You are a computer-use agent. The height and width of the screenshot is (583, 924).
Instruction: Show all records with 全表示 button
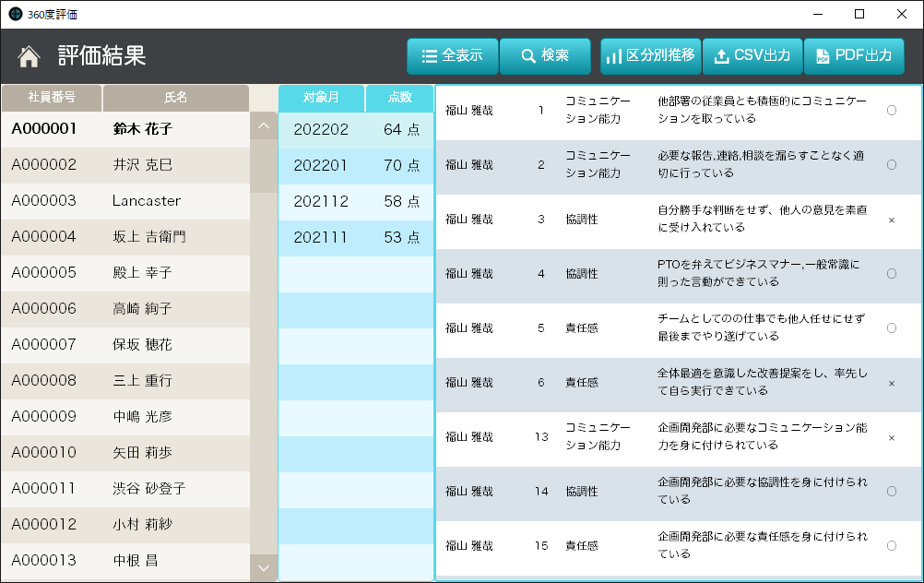453,56
